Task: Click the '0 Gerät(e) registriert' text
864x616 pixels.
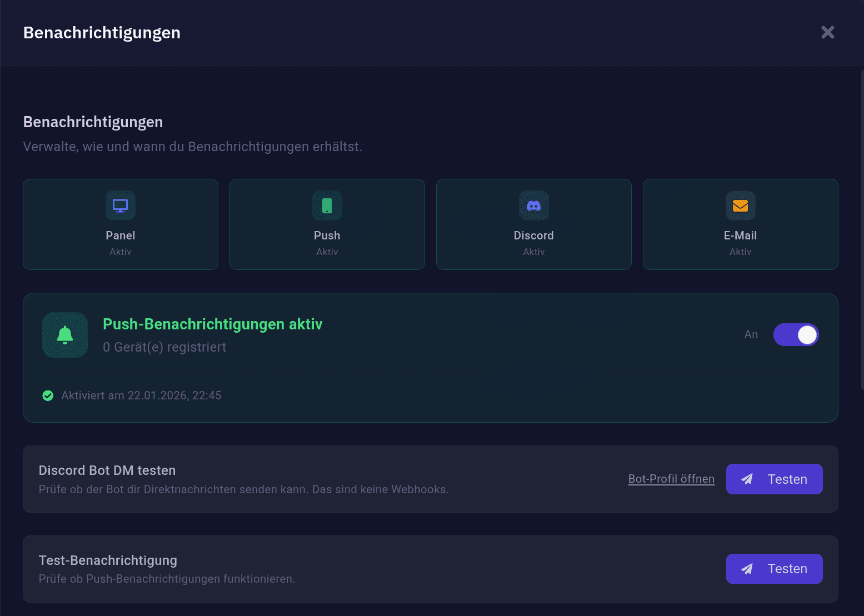Action: (x=164, y=347)
